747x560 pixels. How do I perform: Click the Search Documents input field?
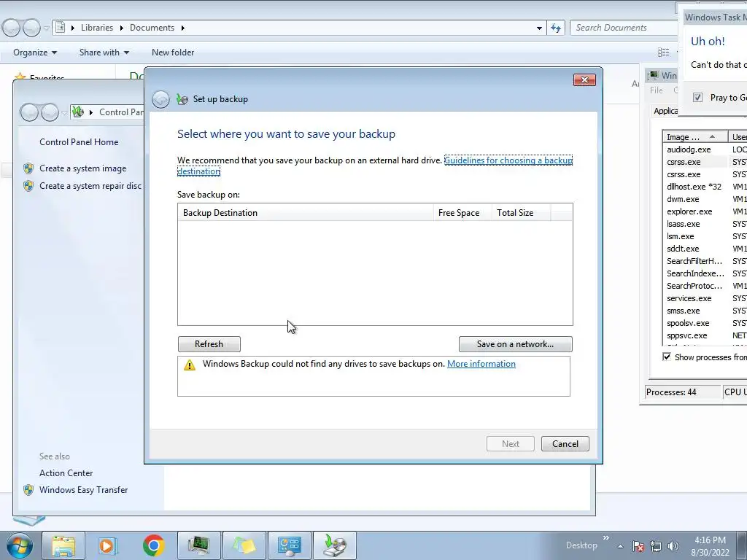[x=624, y=28]
